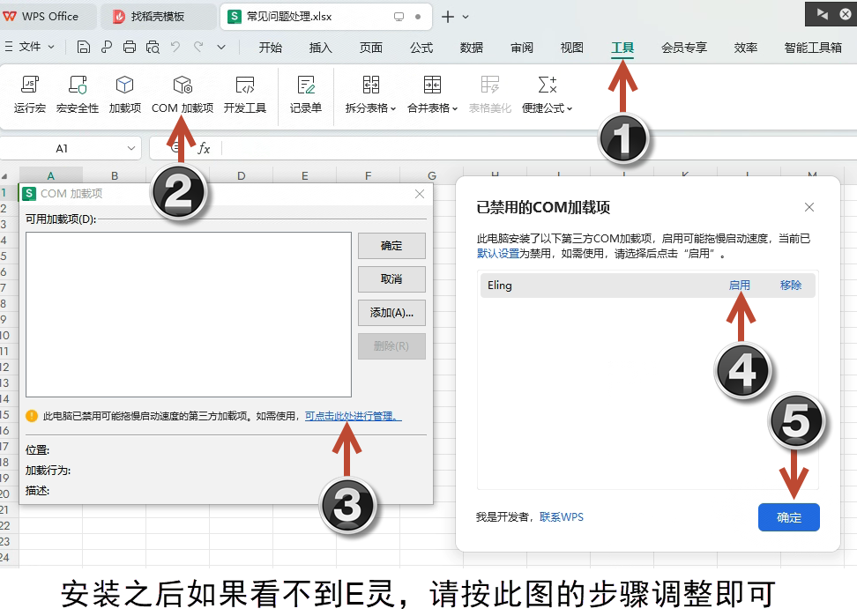Switch to the 开始 ribbon tab
Viewport: 857px width, 616px height.
271,48
